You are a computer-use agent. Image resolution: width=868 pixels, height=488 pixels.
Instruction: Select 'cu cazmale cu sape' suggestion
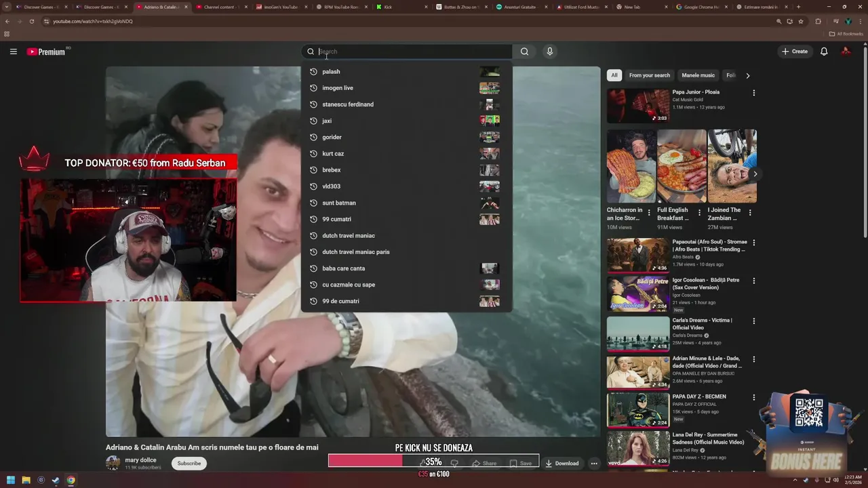(x=406, y=285)
